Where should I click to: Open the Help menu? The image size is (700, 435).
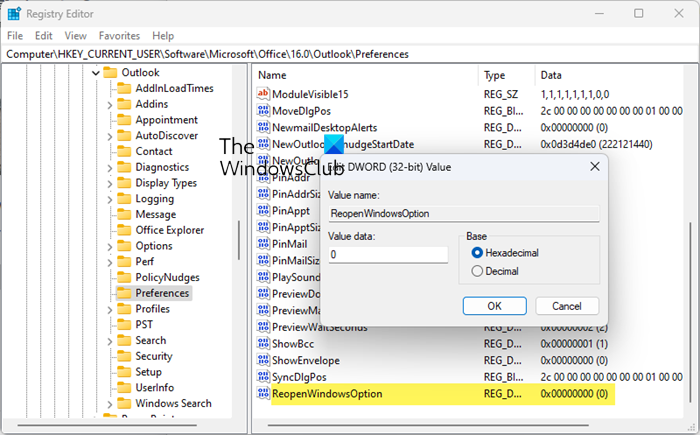(x=163, y=36)
